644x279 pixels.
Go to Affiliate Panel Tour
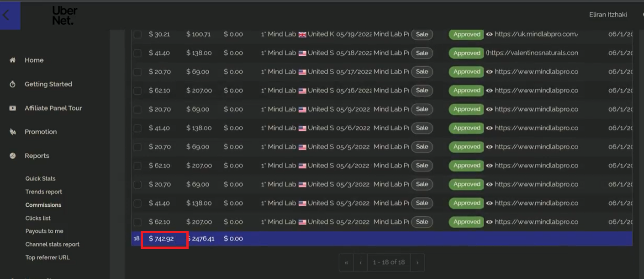coord(53,108)
